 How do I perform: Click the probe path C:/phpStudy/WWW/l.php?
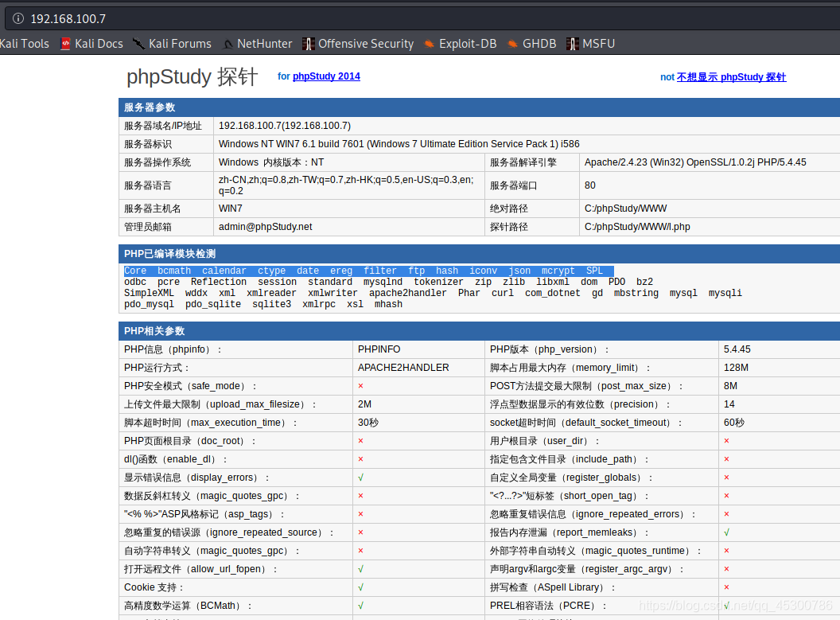[x=637, y=226]
